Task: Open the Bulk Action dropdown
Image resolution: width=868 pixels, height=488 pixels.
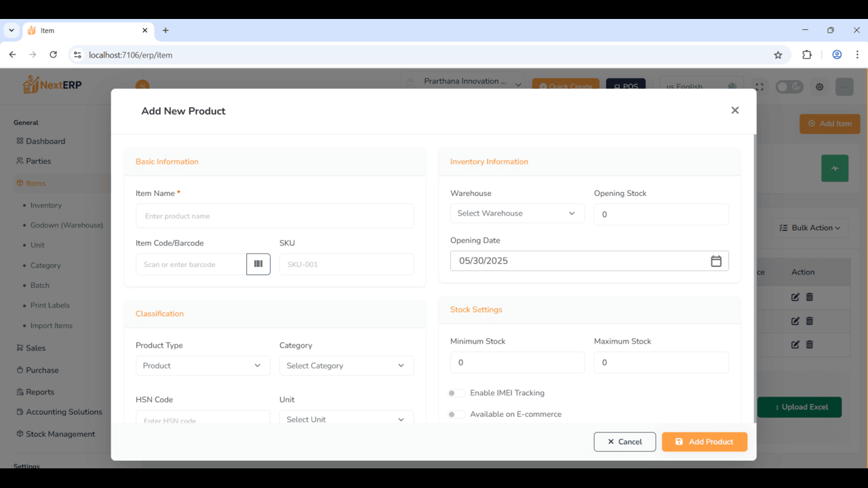Action: tap(810, 227)
